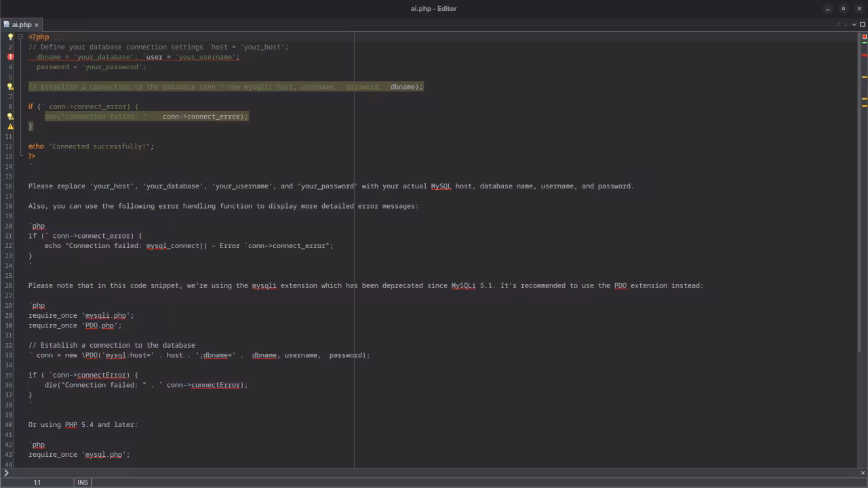The image size is (868, 488).
Task: Click the 'Connected successfully!' string
Action: point(101,146)
